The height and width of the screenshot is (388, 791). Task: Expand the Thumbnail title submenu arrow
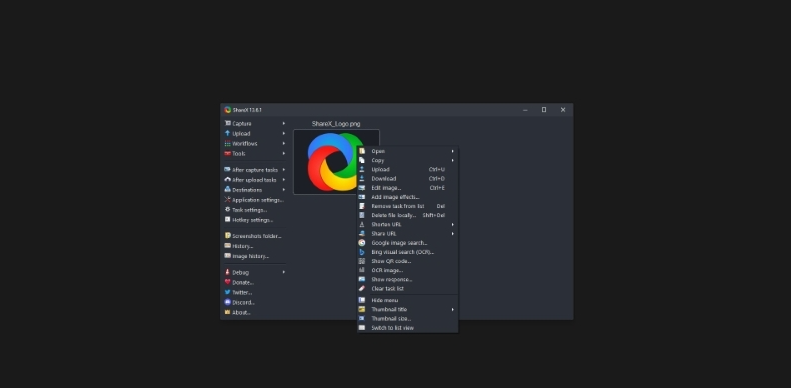click(x=453, y=309)
